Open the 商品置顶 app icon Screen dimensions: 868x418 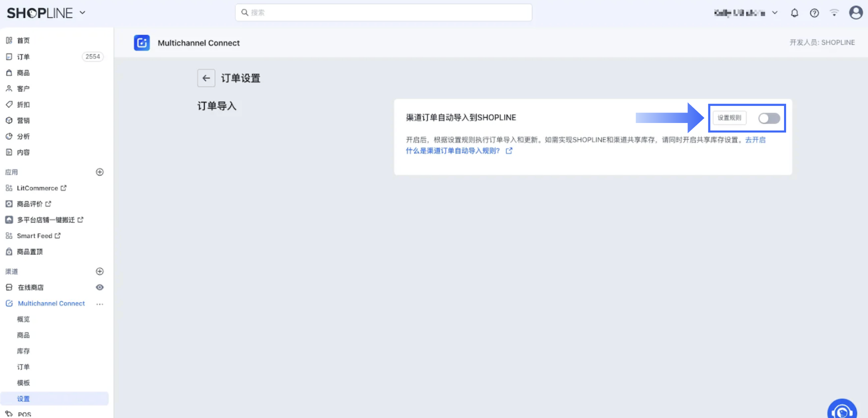coord(9,251)
